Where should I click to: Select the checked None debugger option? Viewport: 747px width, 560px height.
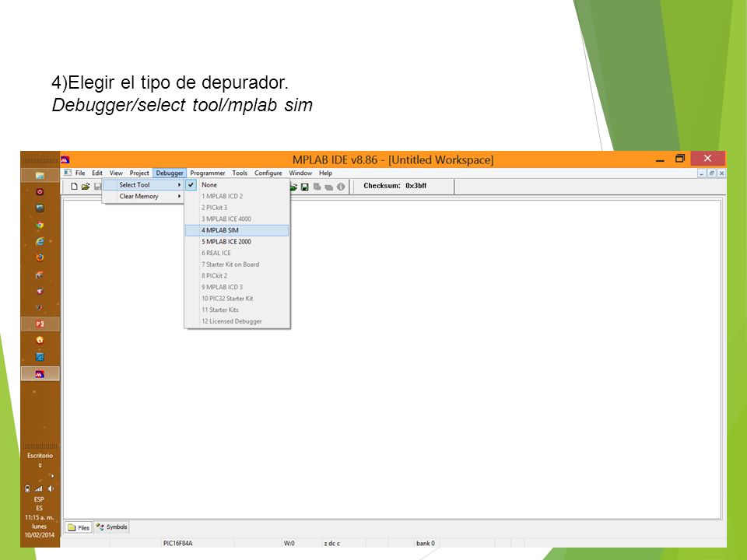[x=237, y=185]
